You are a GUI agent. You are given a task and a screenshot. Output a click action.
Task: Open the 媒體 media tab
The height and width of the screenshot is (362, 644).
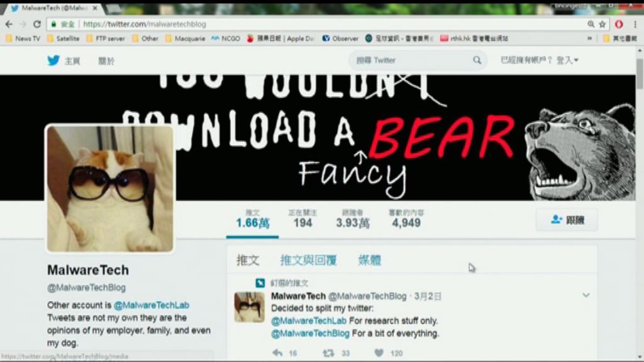[x=369, y=260]
